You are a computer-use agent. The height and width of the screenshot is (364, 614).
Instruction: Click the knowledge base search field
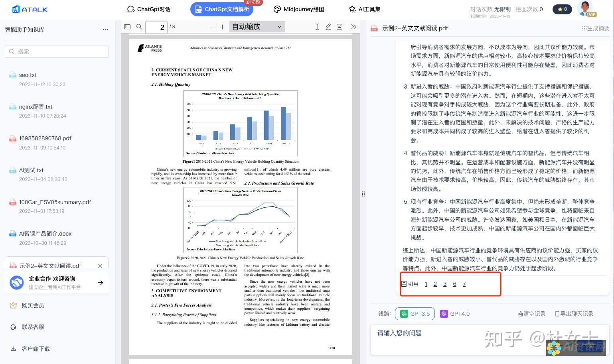tap(57, 51)
